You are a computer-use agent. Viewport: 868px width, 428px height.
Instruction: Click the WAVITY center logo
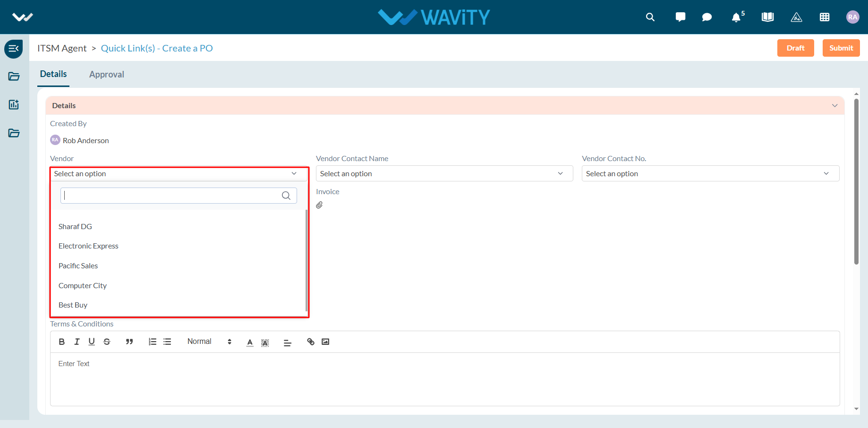(x=434, y=17)
